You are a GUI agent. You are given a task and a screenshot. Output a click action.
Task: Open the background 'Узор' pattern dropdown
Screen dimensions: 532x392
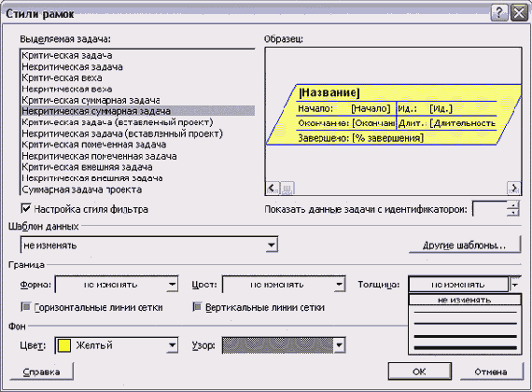tap(339, 345)
